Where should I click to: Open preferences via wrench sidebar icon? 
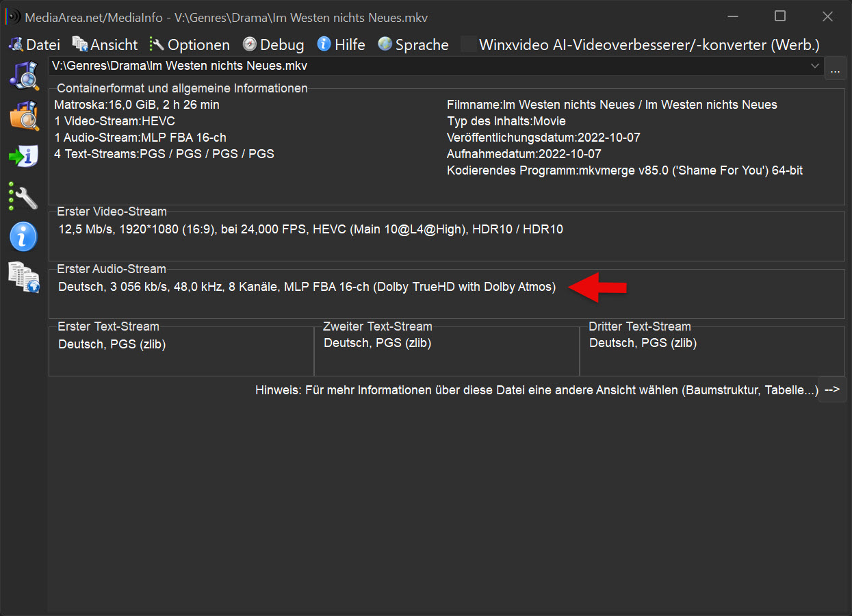tap(24, 196)
